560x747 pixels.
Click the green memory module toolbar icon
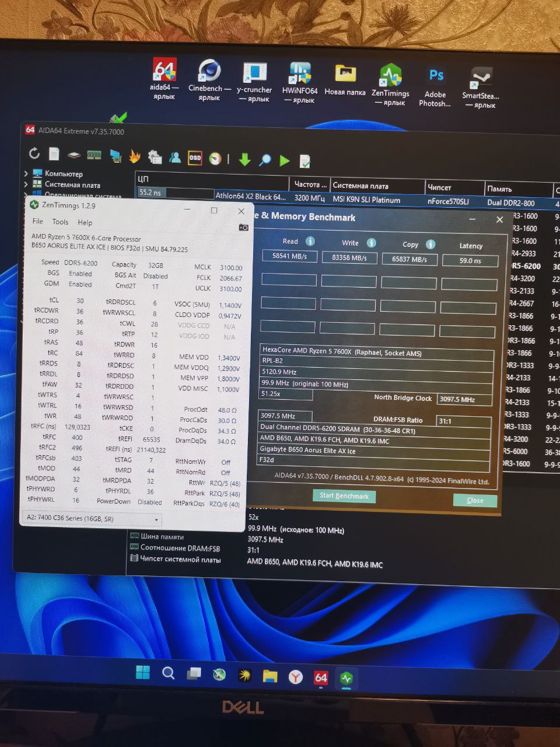(x=94, y=155)
